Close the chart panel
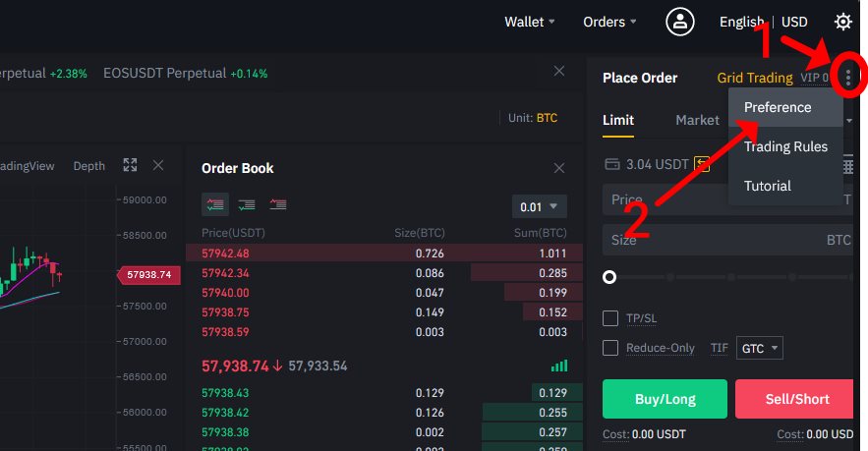Viewport: 868px width, 451px height. coord(158,165)
